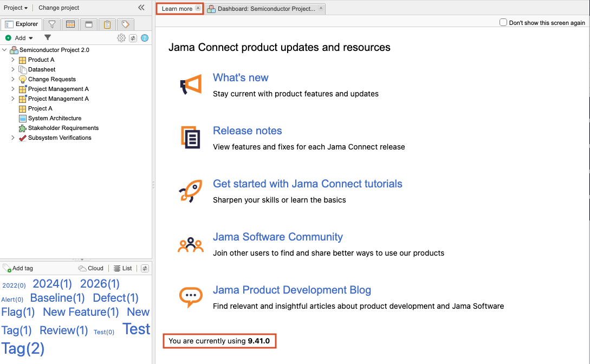Refresh the tag panel
The image size is (590, 364).
(145, 268)
